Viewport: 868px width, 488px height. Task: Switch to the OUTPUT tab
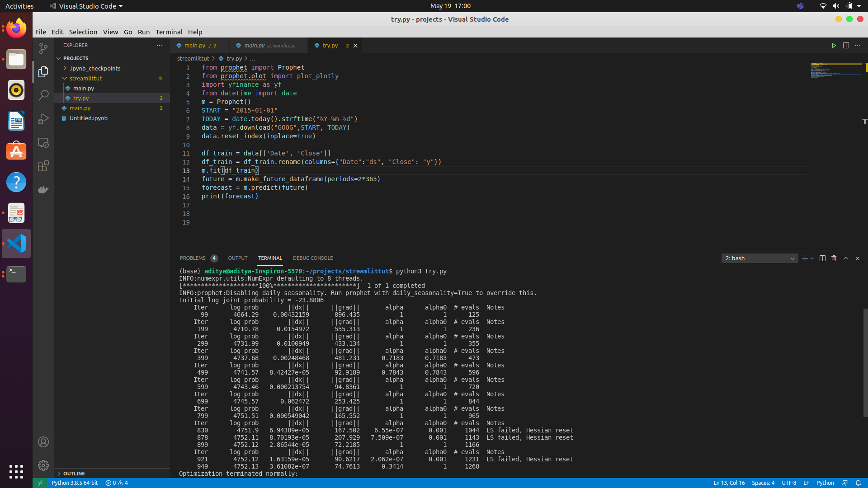tap(238, 258)
